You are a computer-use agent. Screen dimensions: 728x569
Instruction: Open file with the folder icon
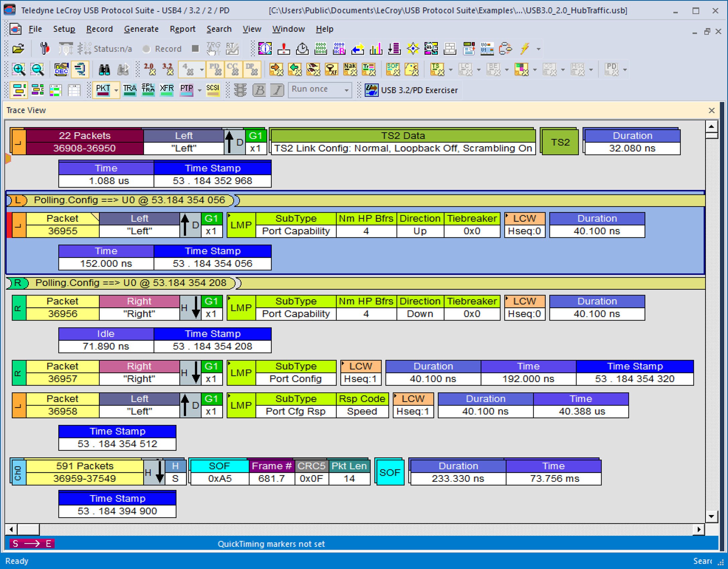18,49
